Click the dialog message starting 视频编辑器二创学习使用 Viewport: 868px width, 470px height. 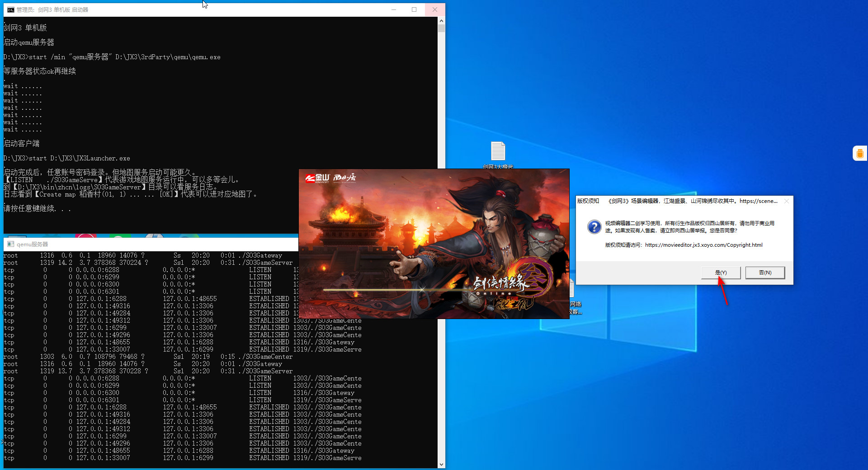(690, 227)
